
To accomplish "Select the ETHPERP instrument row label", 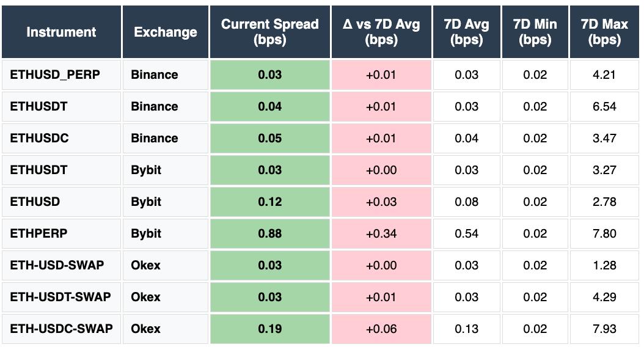I will (39, 233).
